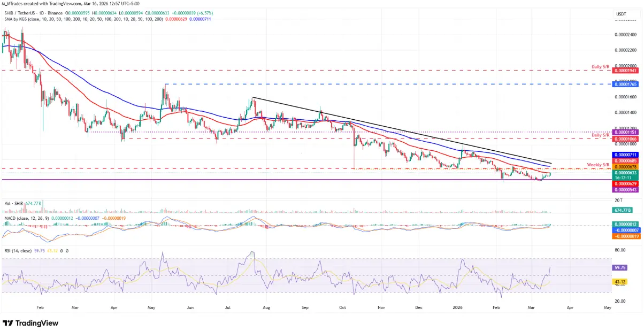Click the red 0.00001066 price label

625,139
